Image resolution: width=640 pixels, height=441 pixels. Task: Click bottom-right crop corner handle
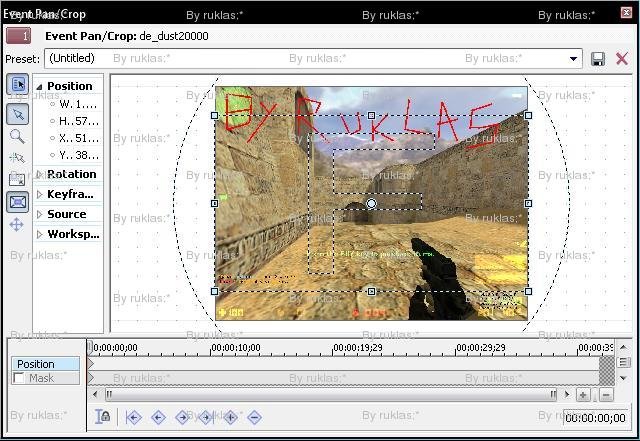[x=528, y=292]
